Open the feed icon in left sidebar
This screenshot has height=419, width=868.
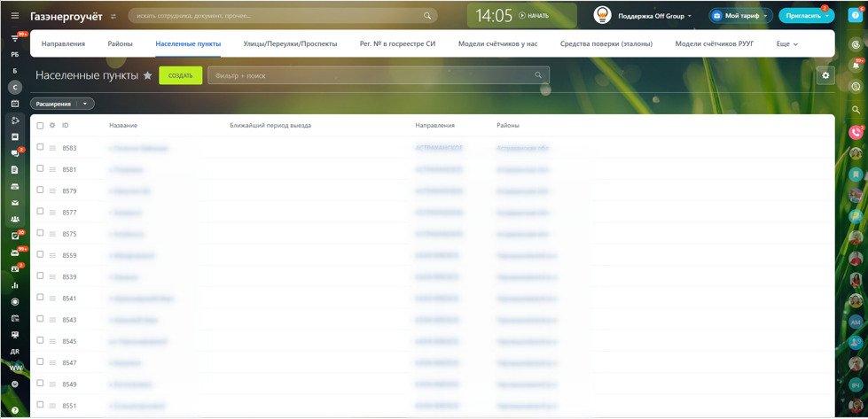pyautogui.click(x=15, y=39)
